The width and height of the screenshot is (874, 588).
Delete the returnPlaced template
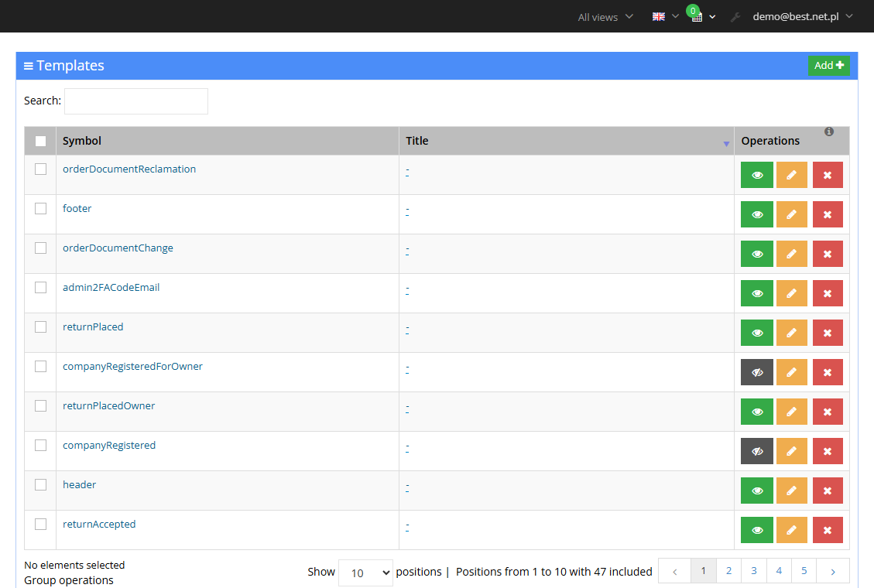828,333
